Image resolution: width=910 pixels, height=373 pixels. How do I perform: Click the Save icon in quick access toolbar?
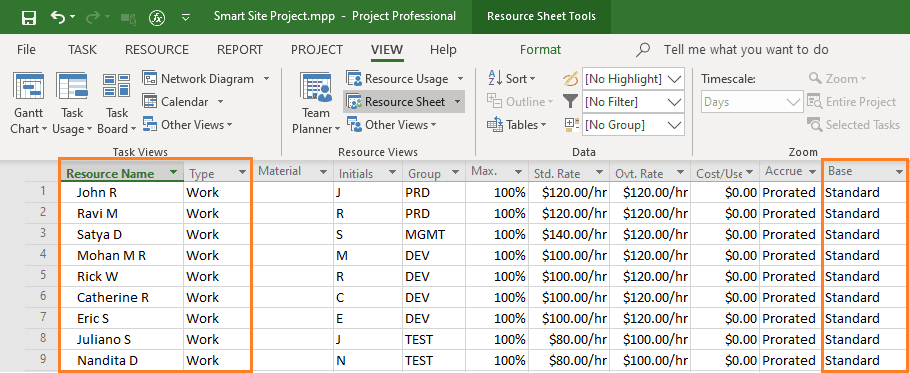pyautogui.click(x=29, y=17)
